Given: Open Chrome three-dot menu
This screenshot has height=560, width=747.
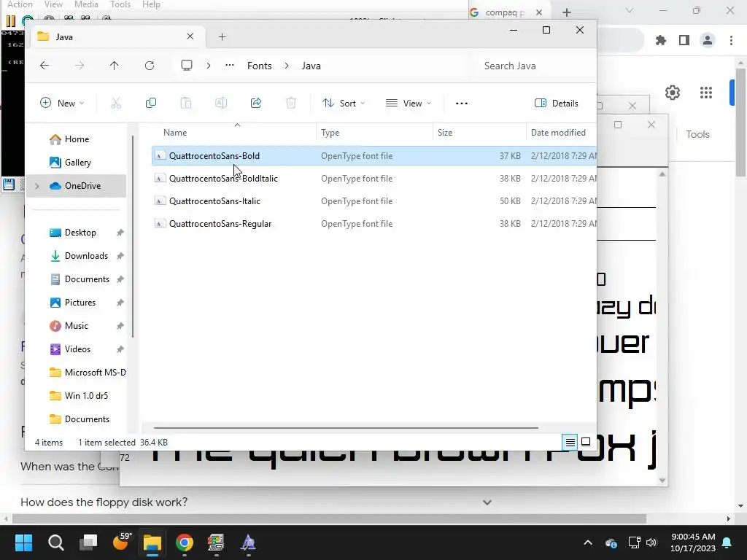Looking at the screenshot, I should click(731, 41).
